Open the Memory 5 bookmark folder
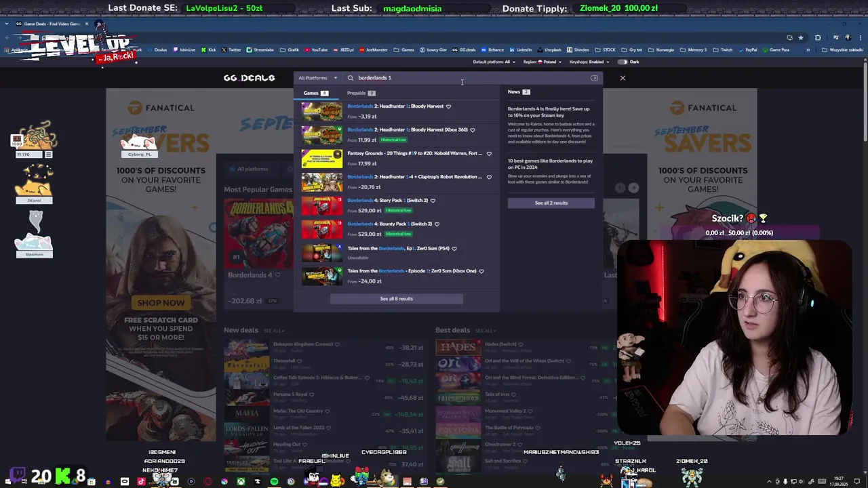The image size is (868, 488). [x=693, y=49]
